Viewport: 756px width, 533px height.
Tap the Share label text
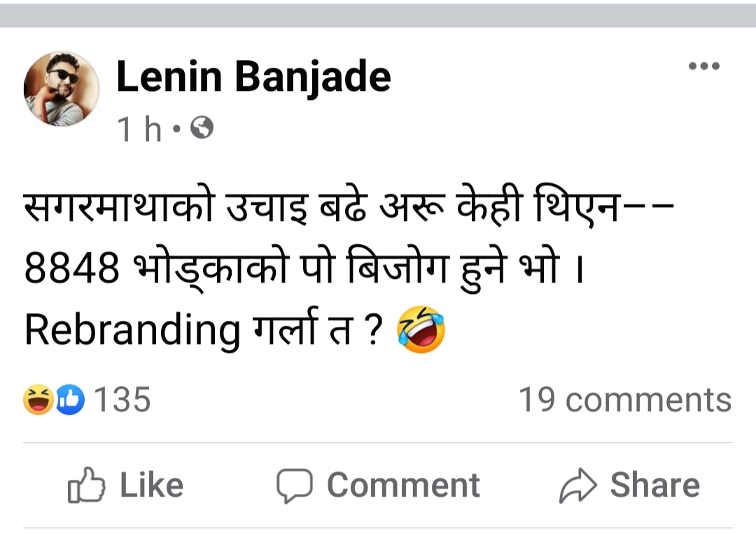654,485
